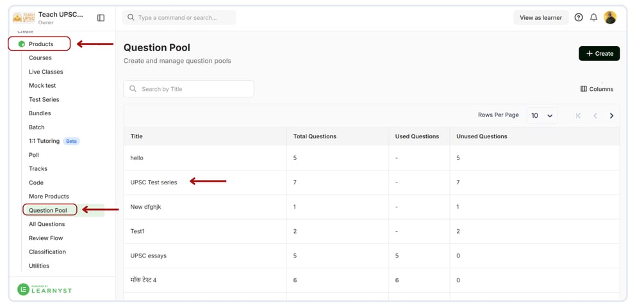The height and width of the screenshot is (308, 644).
Task: Click the Search by Title field
Action: [188, 89]
